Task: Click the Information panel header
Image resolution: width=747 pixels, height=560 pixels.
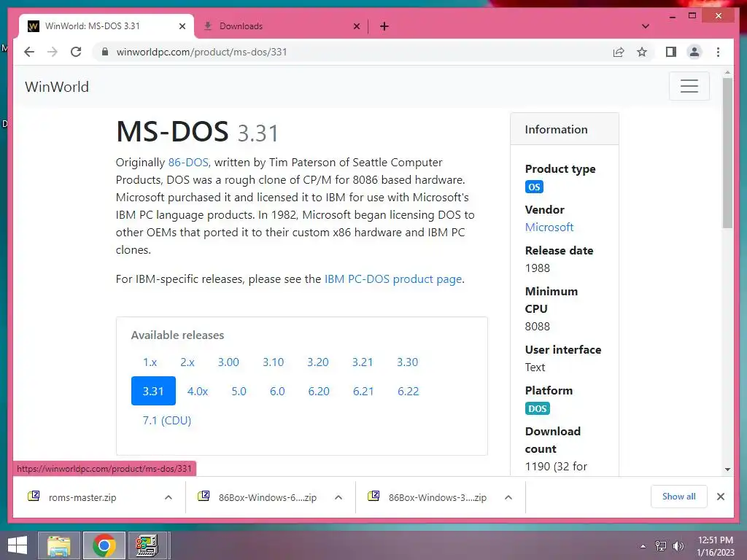Action: (565, 129)
